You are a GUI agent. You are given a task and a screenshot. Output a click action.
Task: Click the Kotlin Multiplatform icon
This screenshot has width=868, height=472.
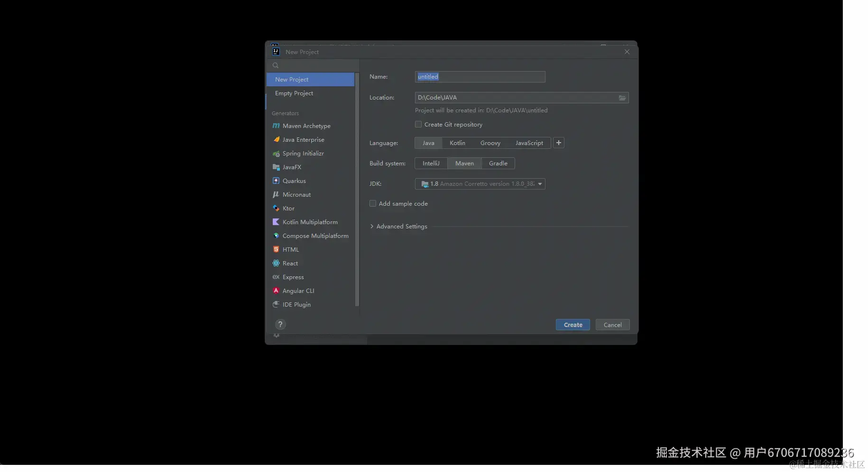[x=276, y=222]
